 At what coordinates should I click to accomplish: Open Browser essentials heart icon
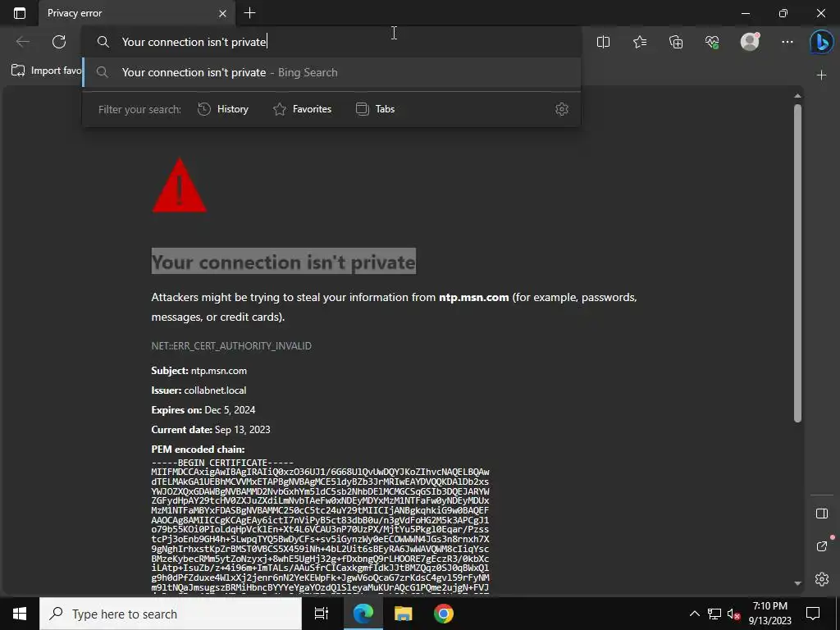(712, 42)
